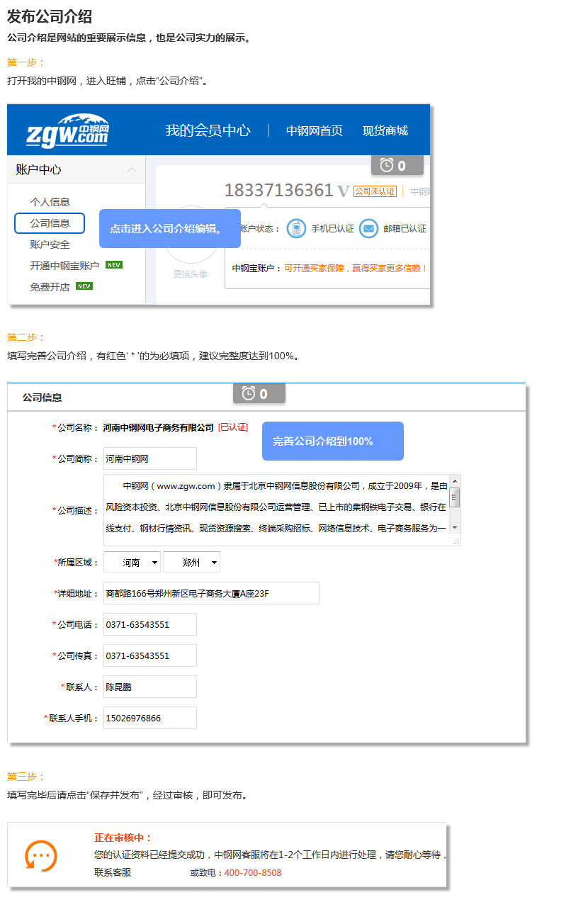
Task: Click the description scrollbar up arrow
Action: pos(455,480)
